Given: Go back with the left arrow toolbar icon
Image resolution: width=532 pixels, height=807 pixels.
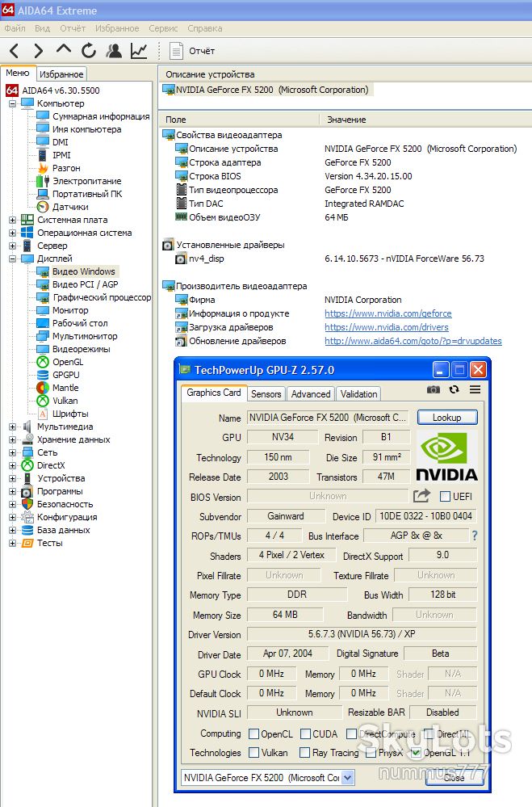Looking at the screenshot, I should pos(14,50).
